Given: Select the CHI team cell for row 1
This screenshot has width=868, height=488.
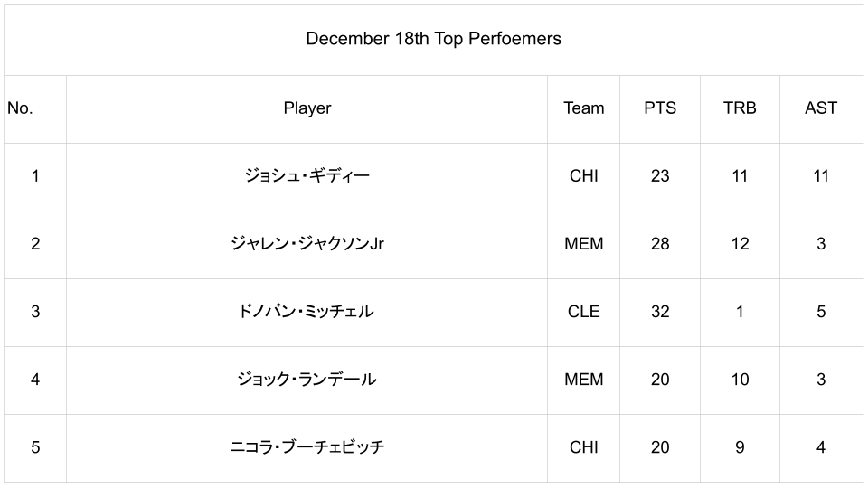Looking at the screenshot, I should click(583, 176).
